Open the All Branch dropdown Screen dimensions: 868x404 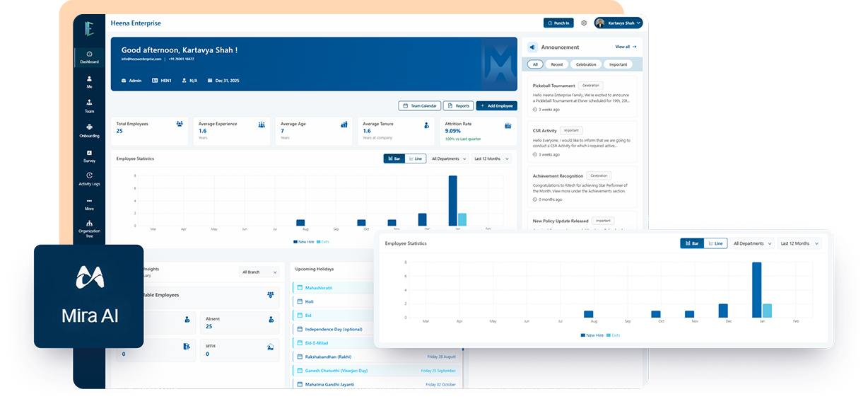(x=259, y=272)
